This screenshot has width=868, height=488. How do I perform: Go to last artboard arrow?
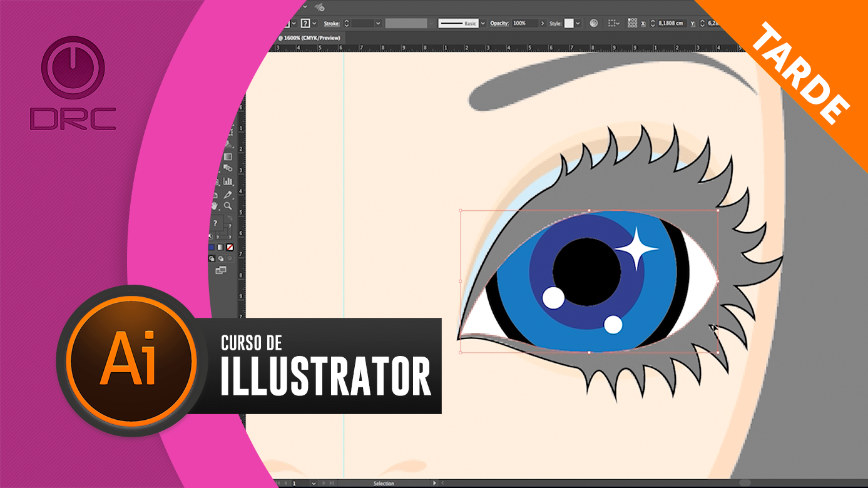332,483
